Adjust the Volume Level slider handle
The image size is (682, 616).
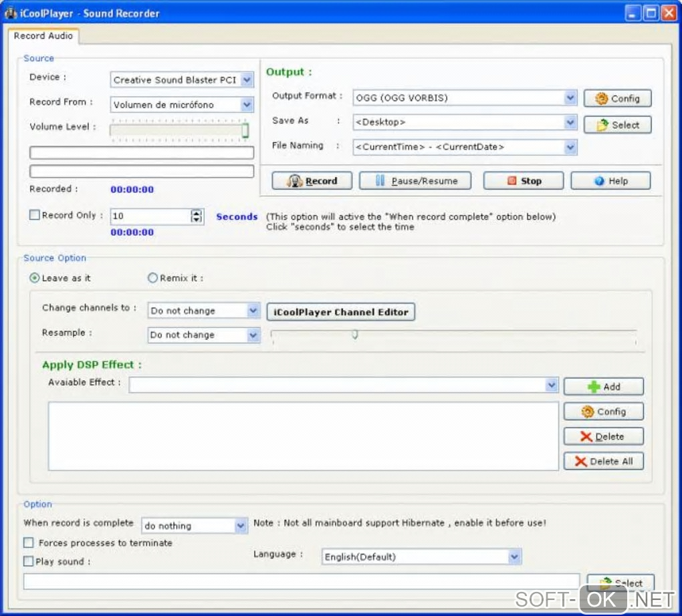245,130
